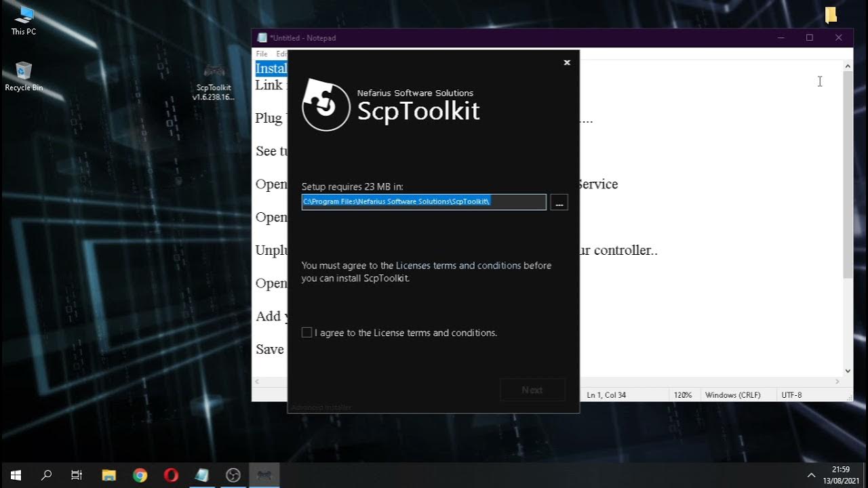This screenshot has width=868, height=488.
Task: Click the ScpToolkit logo icon in installer
Action: tap(326, 105)
